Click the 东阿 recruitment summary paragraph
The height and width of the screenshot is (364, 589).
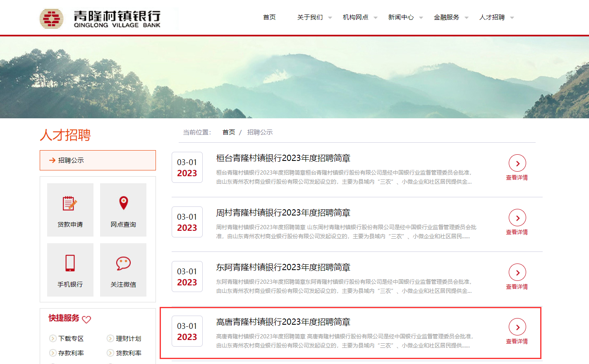tap(344, 286)
